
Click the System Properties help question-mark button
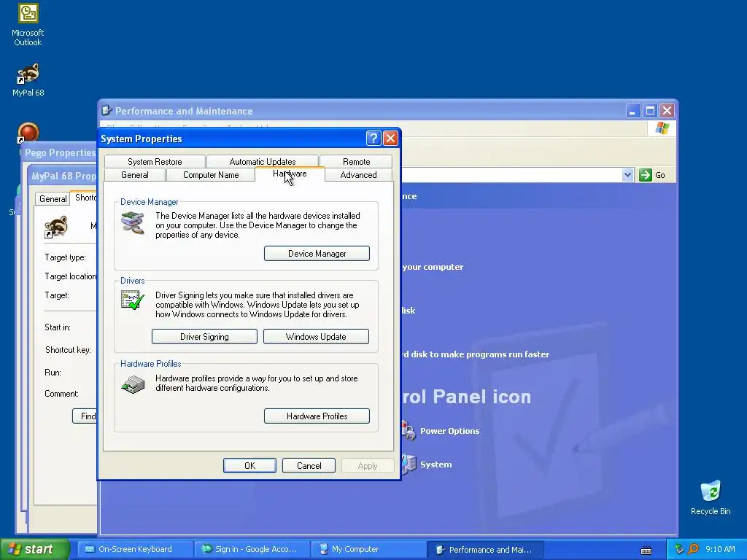373,139
